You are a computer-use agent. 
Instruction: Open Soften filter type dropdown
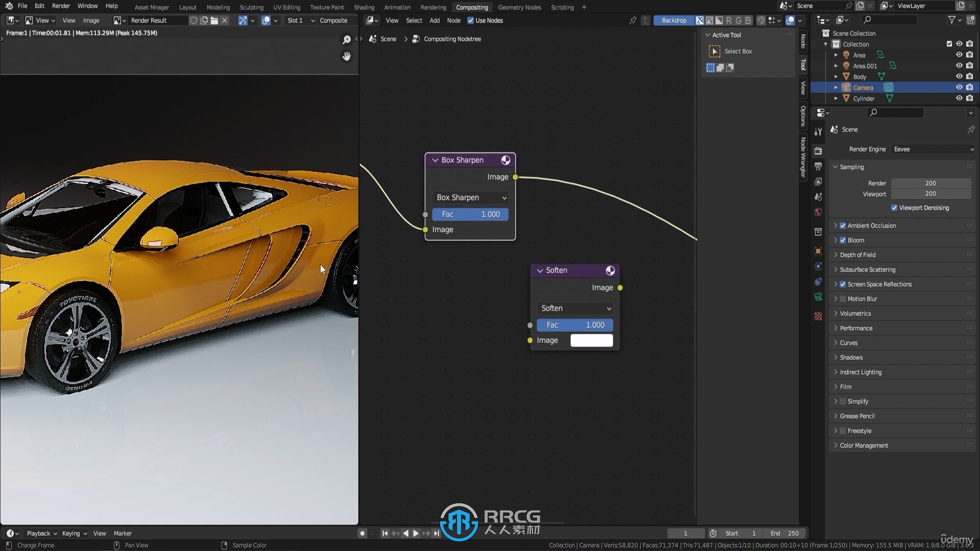(575, 308)
